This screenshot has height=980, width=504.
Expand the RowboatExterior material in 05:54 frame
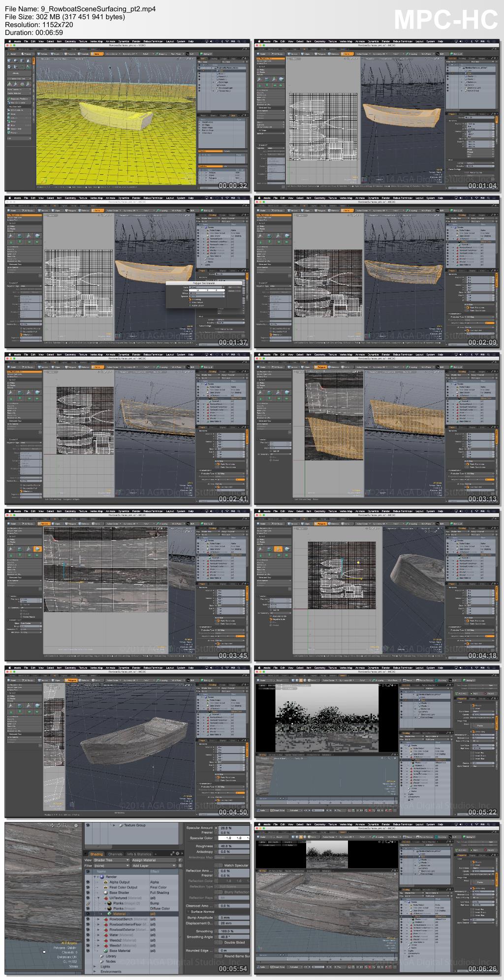pos(98,930)
